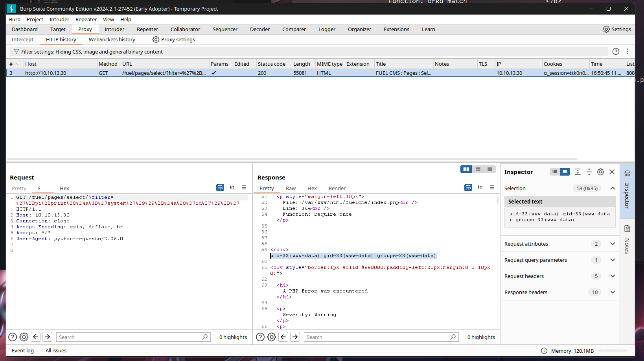Close the Inspector panel
Image resolution: width=644 pixels, height=361 pixels.
coord(612,172)
